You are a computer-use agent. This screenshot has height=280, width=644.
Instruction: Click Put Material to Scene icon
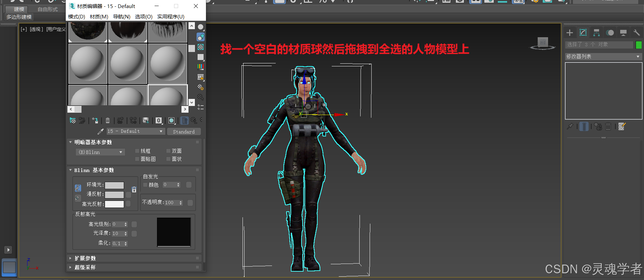click(82, 120)
